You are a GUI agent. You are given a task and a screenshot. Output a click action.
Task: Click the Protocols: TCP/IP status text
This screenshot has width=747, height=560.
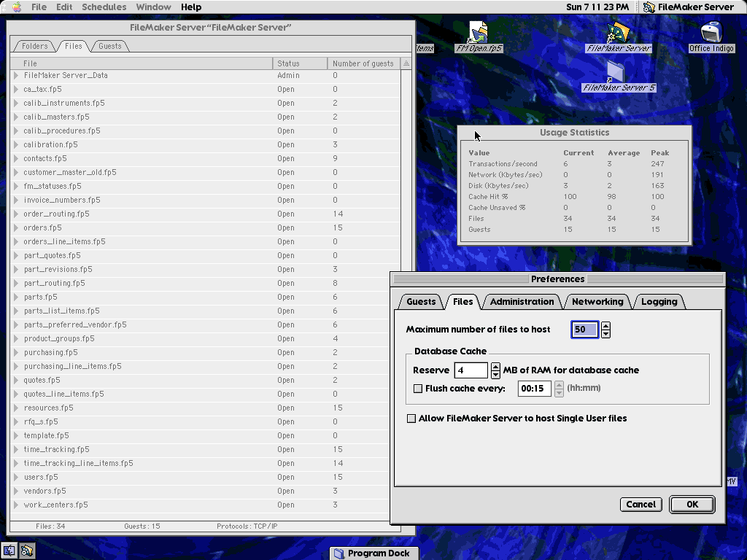[247, 526]
